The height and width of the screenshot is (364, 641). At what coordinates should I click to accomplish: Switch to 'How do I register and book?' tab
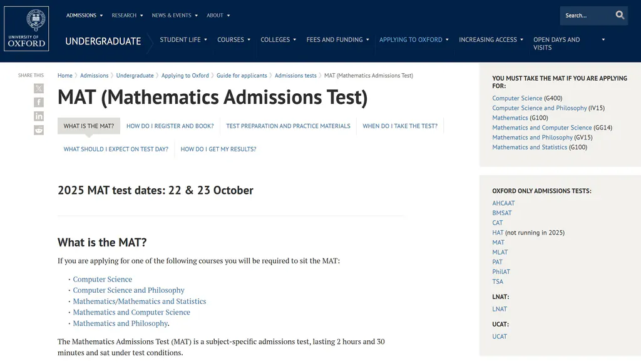point(170,126)
